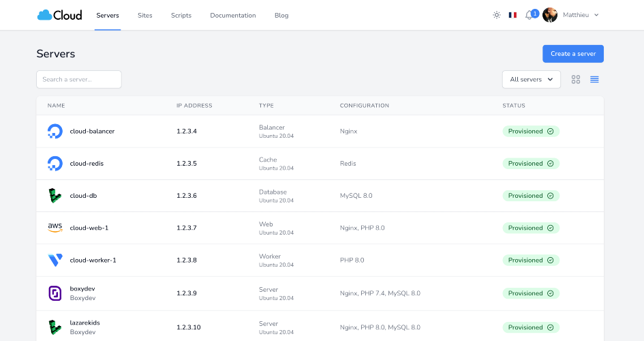Screen dimensions: 644x341
Task: Open the Scripts tab
Action: coord(181,15)
